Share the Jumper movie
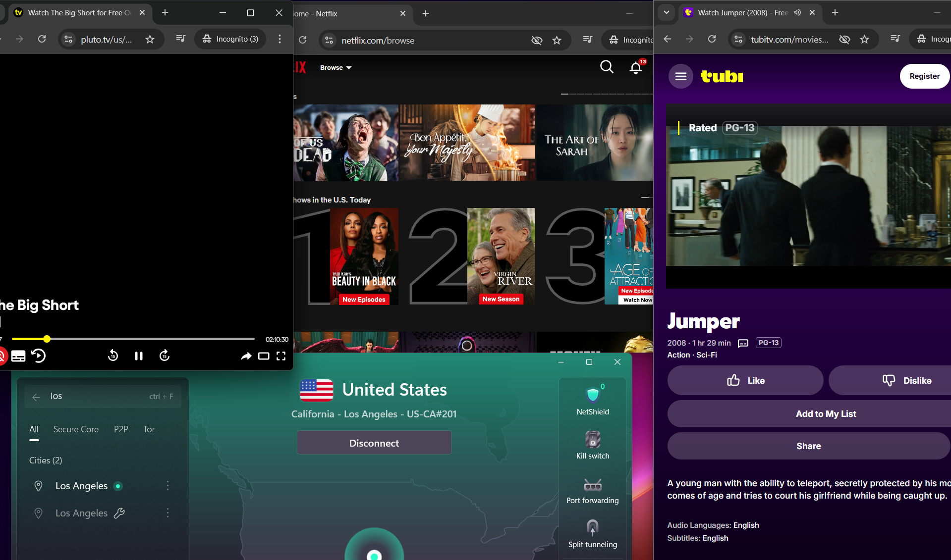The height and width of the screenshot is (560, 951). click(809, 446)
